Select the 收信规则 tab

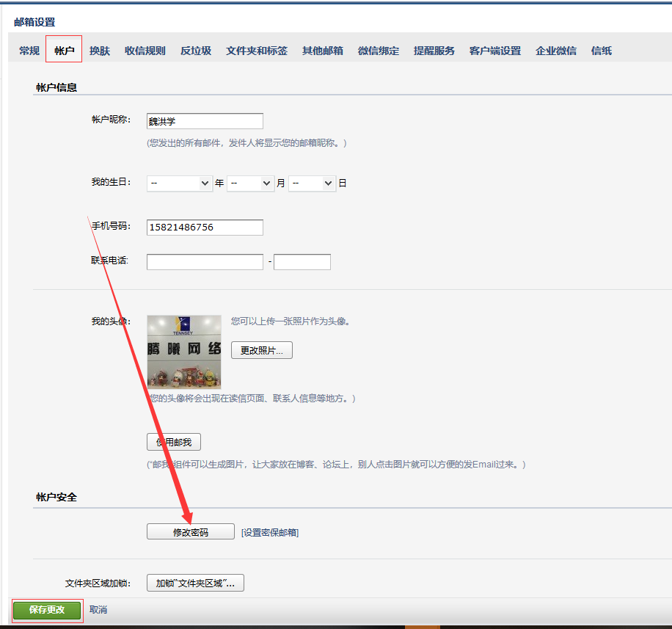pyautogui.click(x=145, y=51)
